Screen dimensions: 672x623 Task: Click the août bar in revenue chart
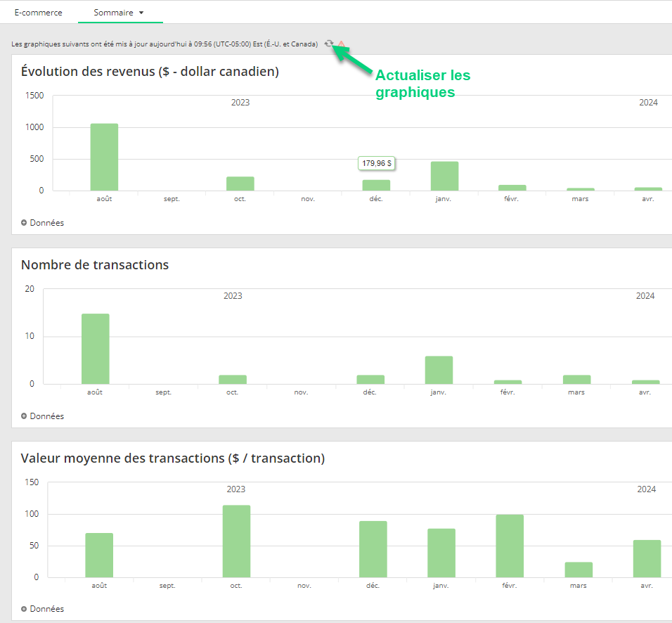[x=104, y=157]
